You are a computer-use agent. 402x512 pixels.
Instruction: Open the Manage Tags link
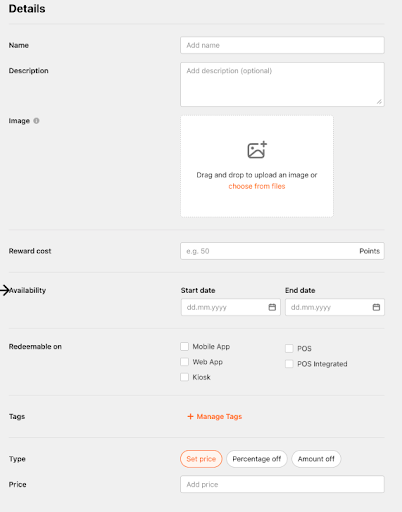point(219,416)
